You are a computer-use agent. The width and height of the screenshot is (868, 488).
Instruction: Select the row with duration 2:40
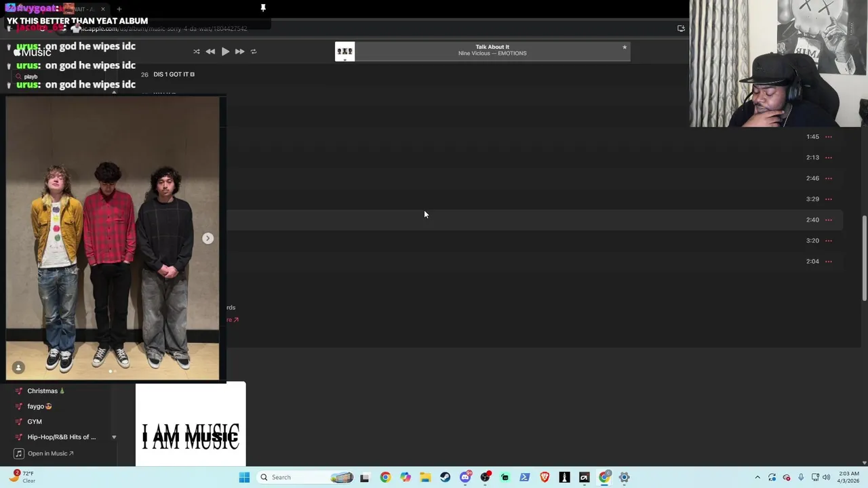[534, 220]
